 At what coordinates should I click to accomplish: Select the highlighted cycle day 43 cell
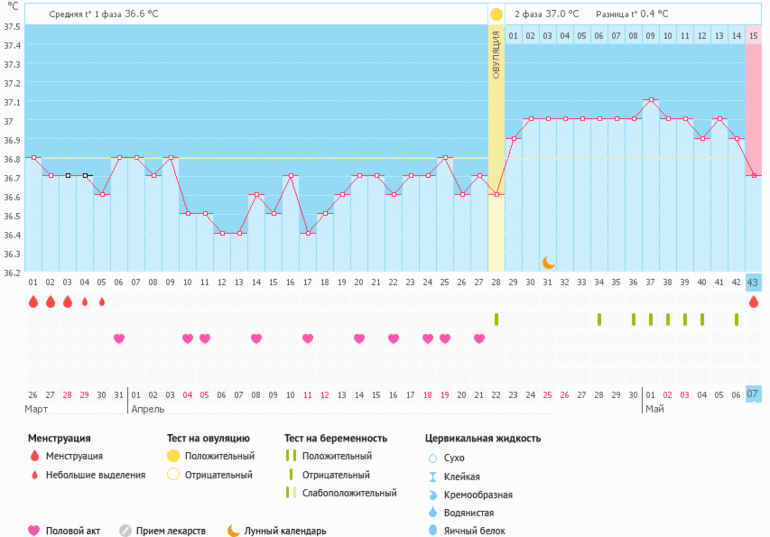pyautogui.click(x=754, y=283)
